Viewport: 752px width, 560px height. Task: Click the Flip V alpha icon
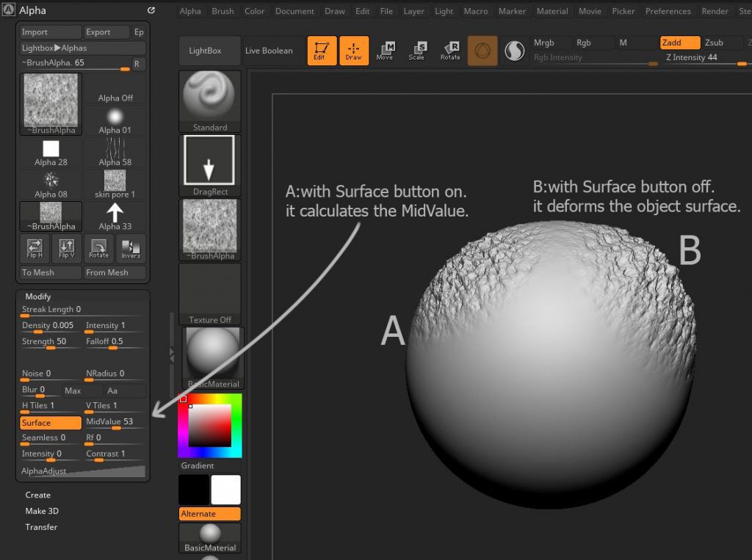[67, 248]
